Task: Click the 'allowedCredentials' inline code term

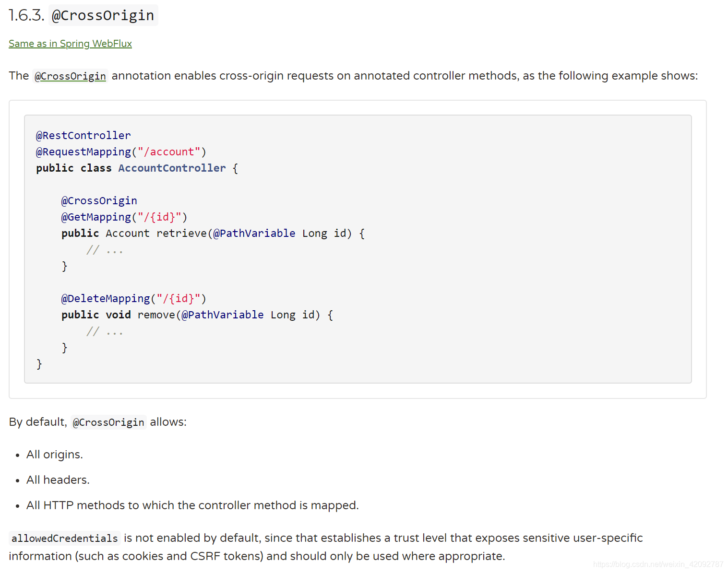Action: point(65,538)
